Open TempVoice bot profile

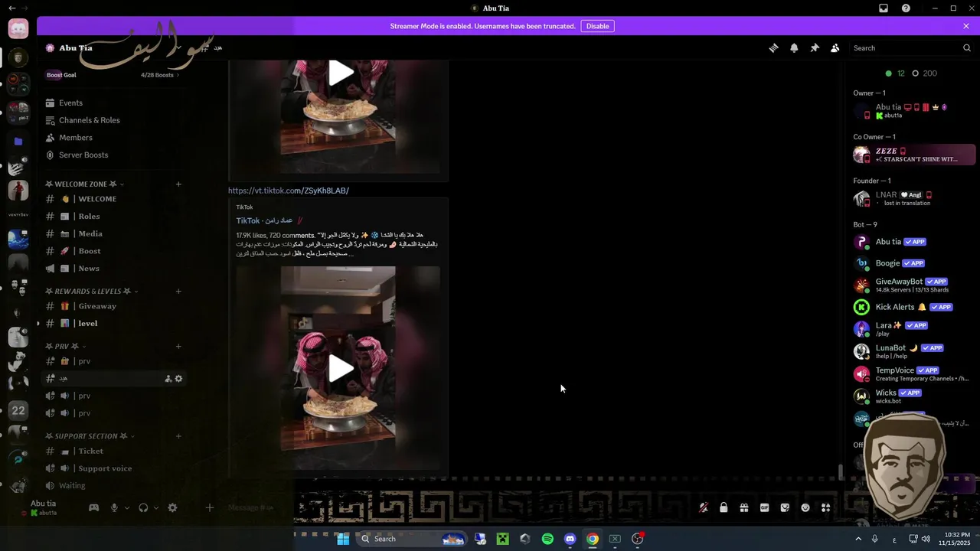click(913, 373)
